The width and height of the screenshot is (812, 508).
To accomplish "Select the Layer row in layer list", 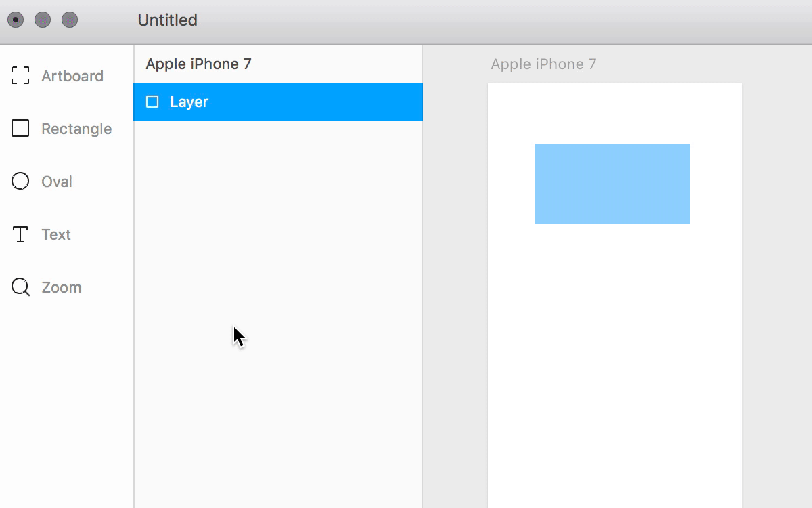I will click(278, 102).
